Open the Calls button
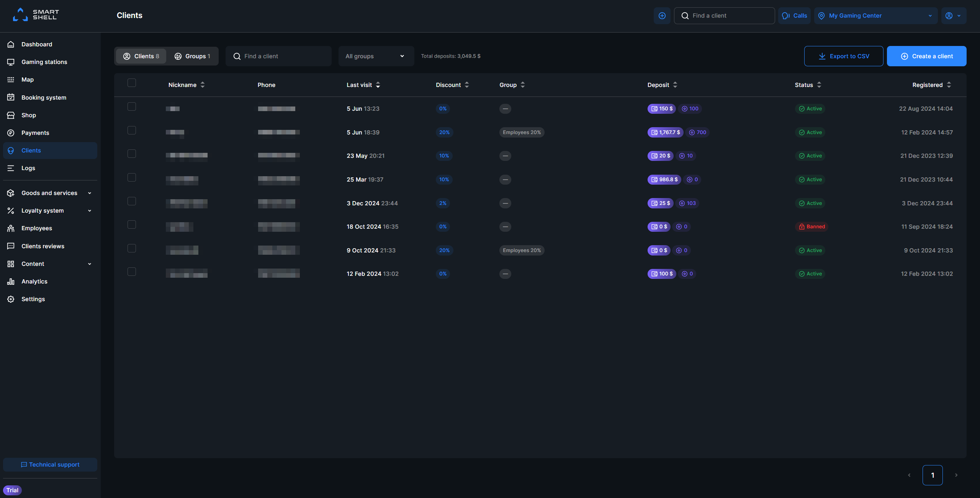980x498 pixels. pyautogui.click(x=794, y=16)
